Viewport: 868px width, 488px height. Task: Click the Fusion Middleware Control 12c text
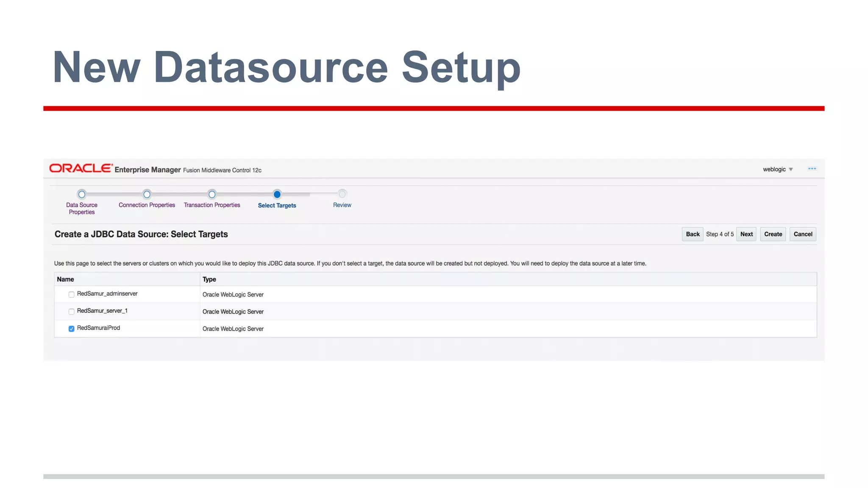coord(222,170)
